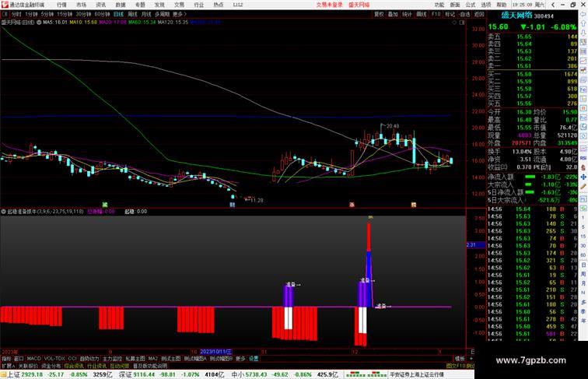Select the 分时 chart period
Image resolution: width=588 pixels, height=379 pixels.
(16, 14)
